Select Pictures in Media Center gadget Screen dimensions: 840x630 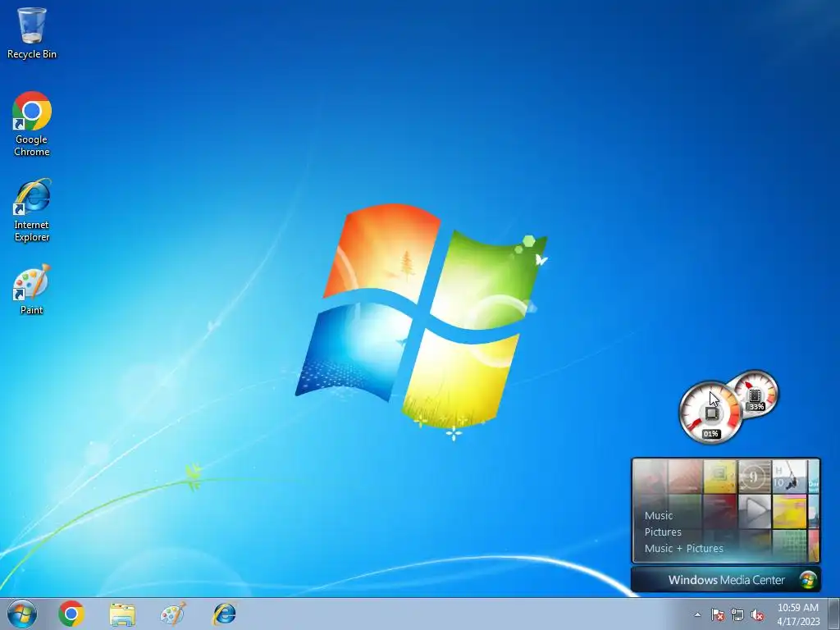pyautogui.click(x=663, y=532)
